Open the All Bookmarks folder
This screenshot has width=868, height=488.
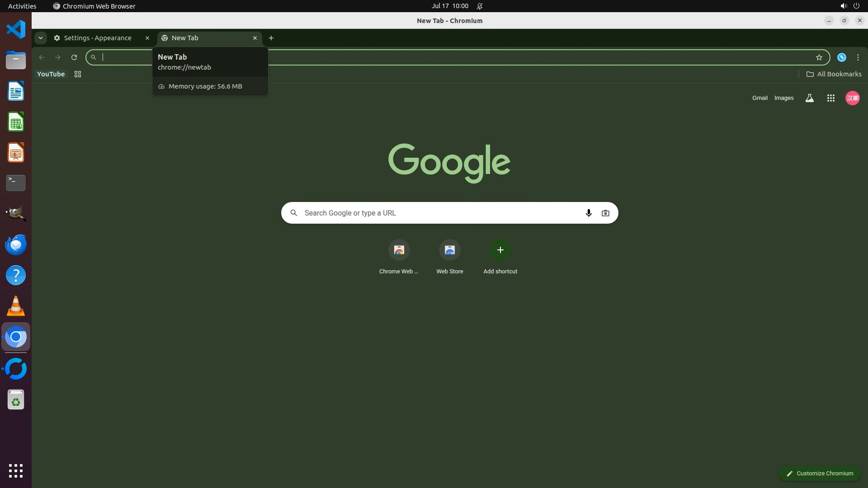point(834,74)
